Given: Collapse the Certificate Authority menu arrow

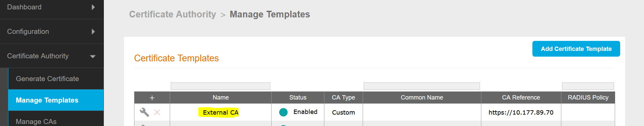Looking at the screenshot, I should pyautogui.click(x=93, y=56).
